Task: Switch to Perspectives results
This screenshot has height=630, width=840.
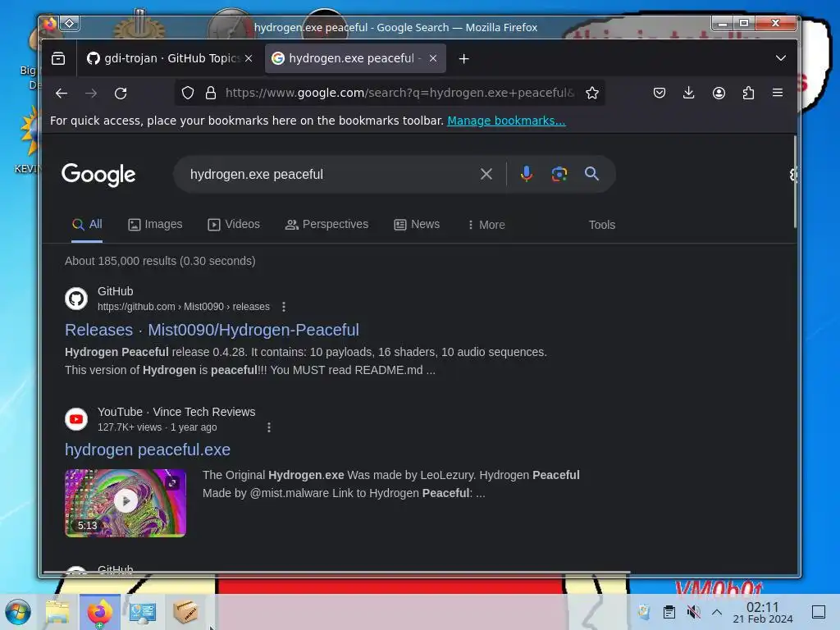Action: [x=326, y=225]
